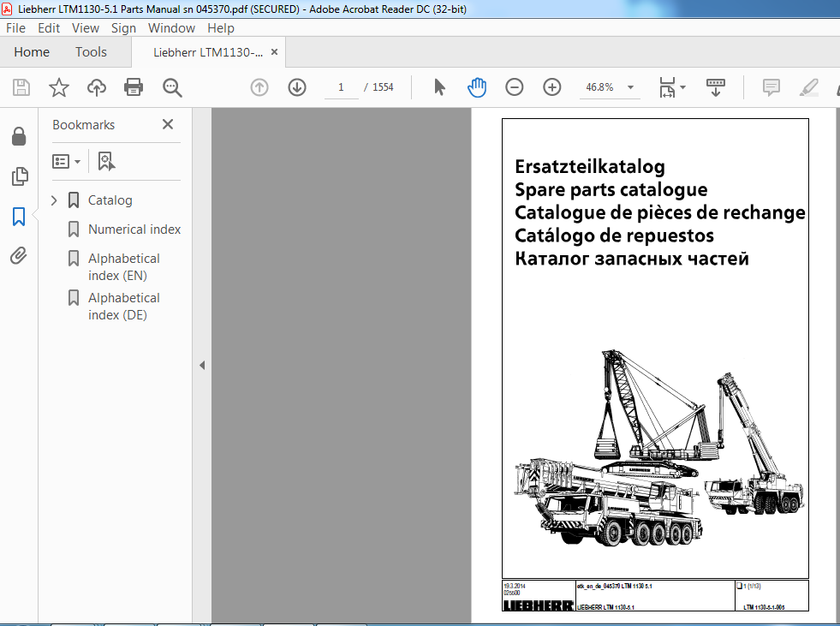Add a comment sticky note
Viewport: 840px width, 626px height.
coord(771,87)
